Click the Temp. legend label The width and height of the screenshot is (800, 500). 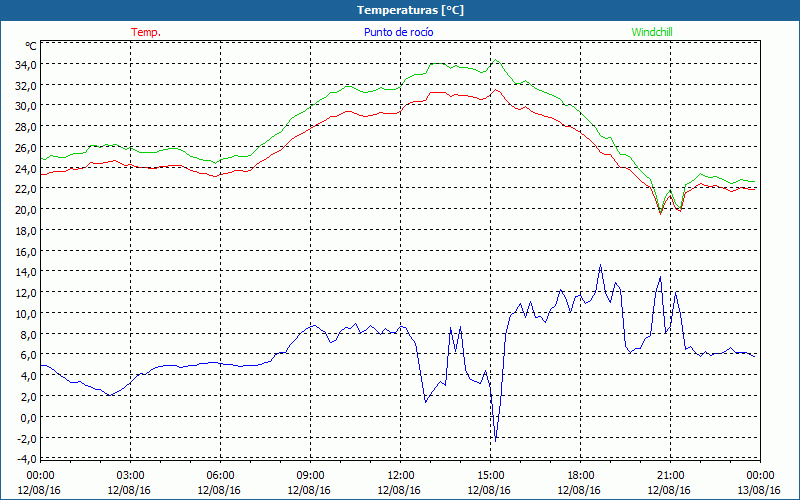pos(146,32)
